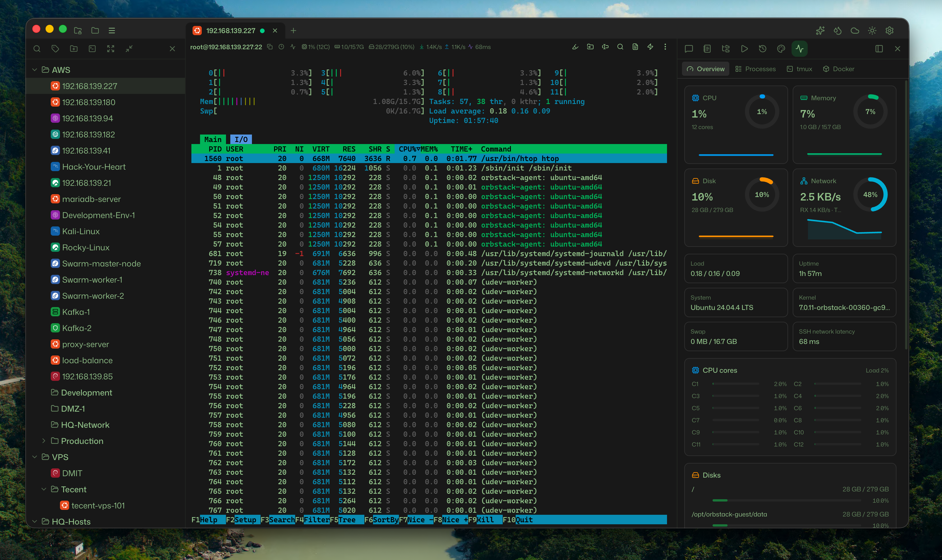Toggle light/dark theme with sun icon
This screenshot has height=560, width=942.
coord(872,31)
